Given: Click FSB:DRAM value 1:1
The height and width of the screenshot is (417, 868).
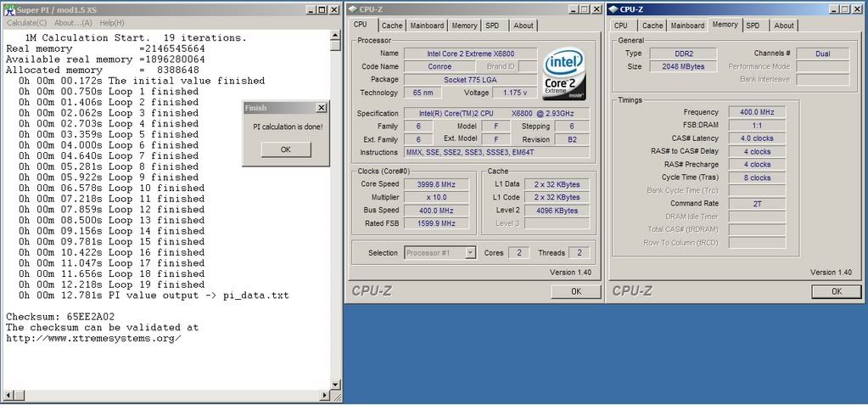Looking at the screenshot, I should point(757,125).
